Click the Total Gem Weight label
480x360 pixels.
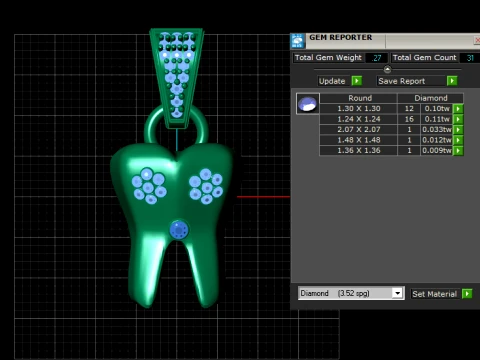(328, 58)
